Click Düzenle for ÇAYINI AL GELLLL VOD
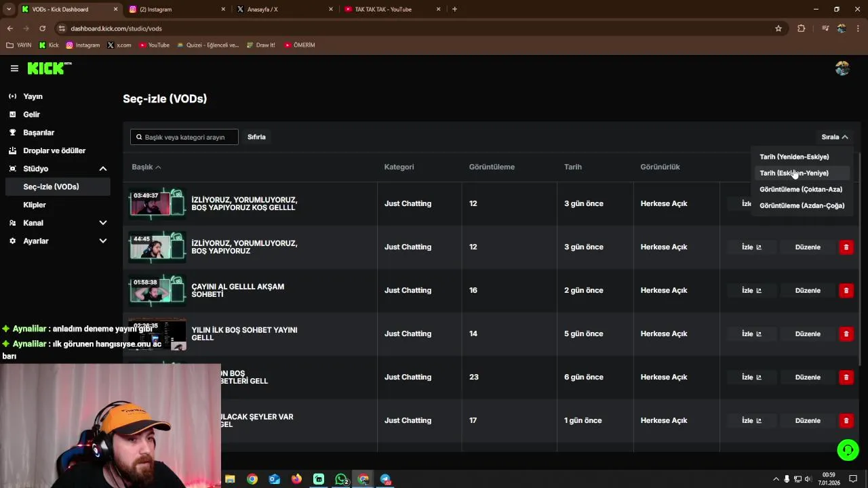 pyautogui.click(x=808, y=290)
